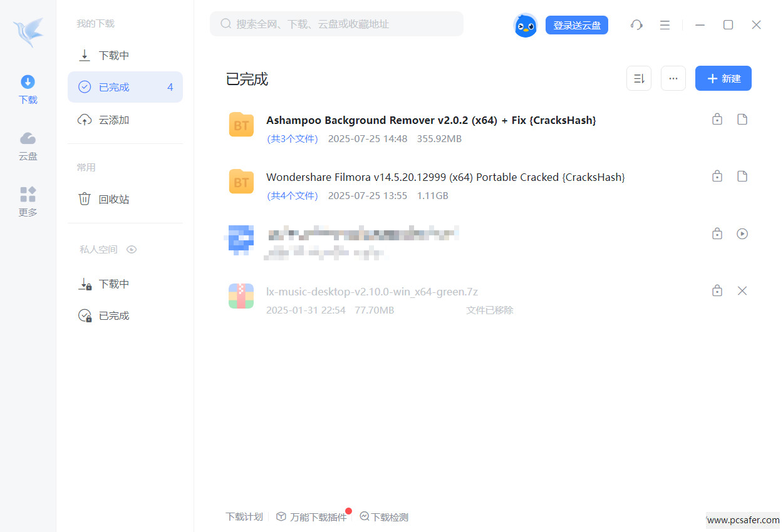The width and height of the screenshot is (783, 532).
Task: Remove the lx-music-desktop entry with X
Action: [x=742, y=290]
